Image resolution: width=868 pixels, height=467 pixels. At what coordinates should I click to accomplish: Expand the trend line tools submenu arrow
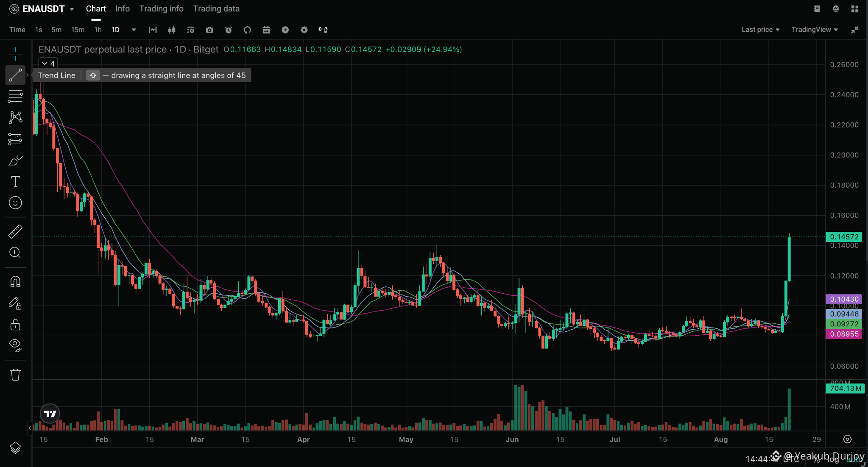(x=28, y=75)
